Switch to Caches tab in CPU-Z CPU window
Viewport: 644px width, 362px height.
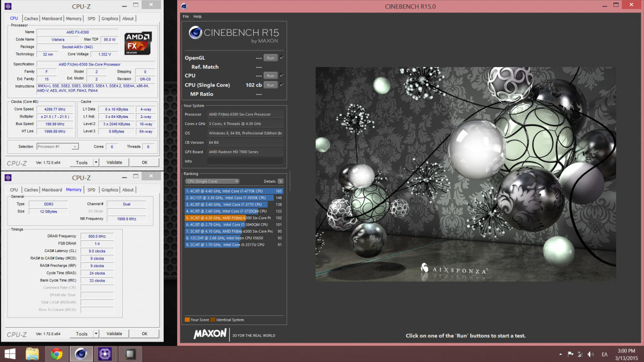[x=31, y=18]
